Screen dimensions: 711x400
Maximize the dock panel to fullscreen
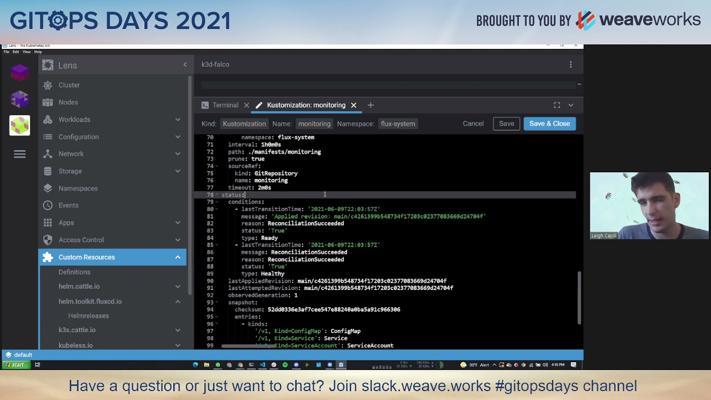pos(557,105)
